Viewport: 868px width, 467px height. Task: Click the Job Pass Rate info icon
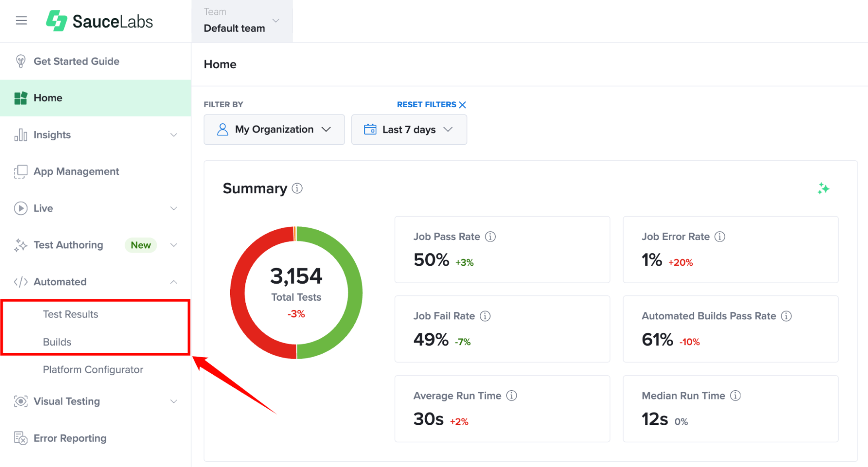[490, 237]
